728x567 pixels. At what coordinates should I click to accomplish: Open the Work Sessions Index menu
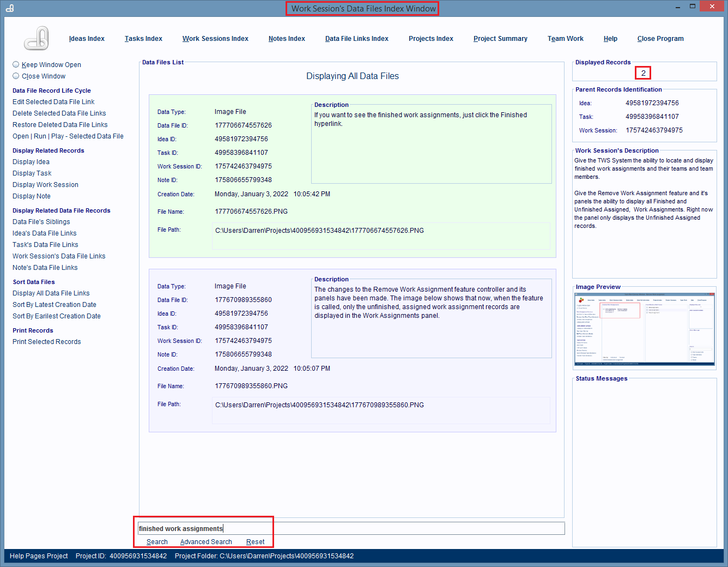click(x=215, y=39)
